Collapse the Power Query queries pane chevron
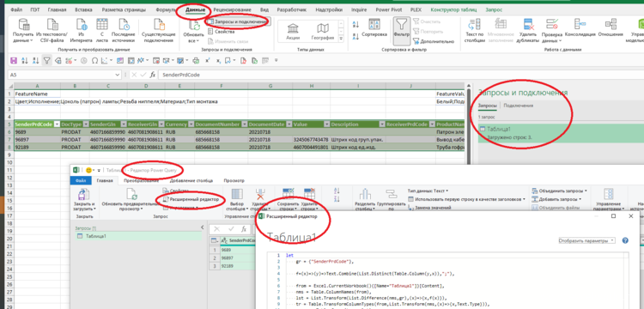Image resolution: width=644 pixels, height=309 pixels. tap(202, 227)
